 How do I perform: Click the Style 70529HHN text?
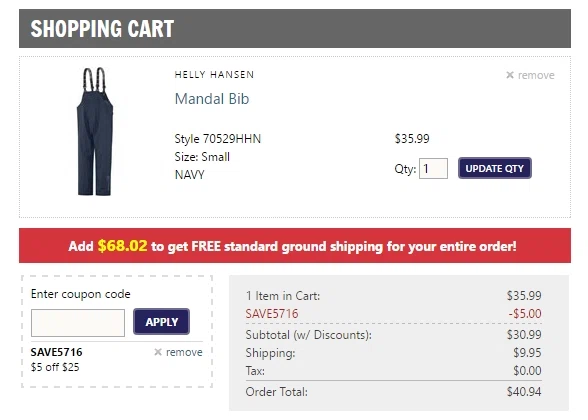click(x=218, y=139)
